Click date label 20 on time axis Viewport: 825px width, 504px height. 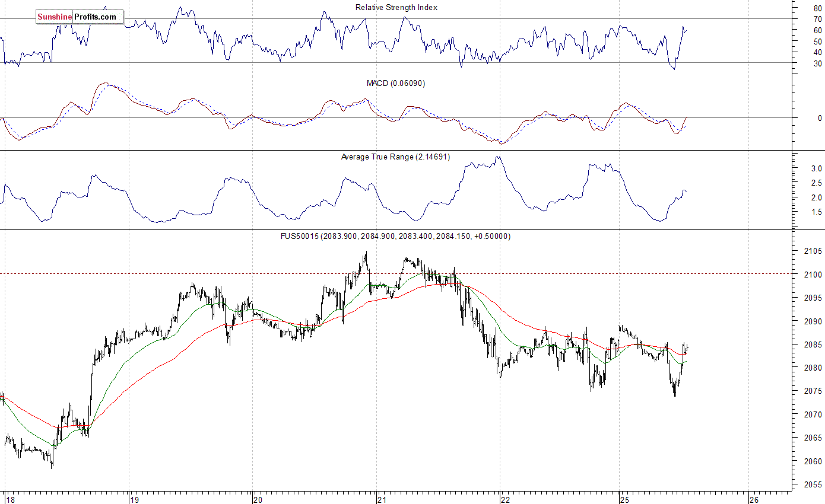click(258, 499)
